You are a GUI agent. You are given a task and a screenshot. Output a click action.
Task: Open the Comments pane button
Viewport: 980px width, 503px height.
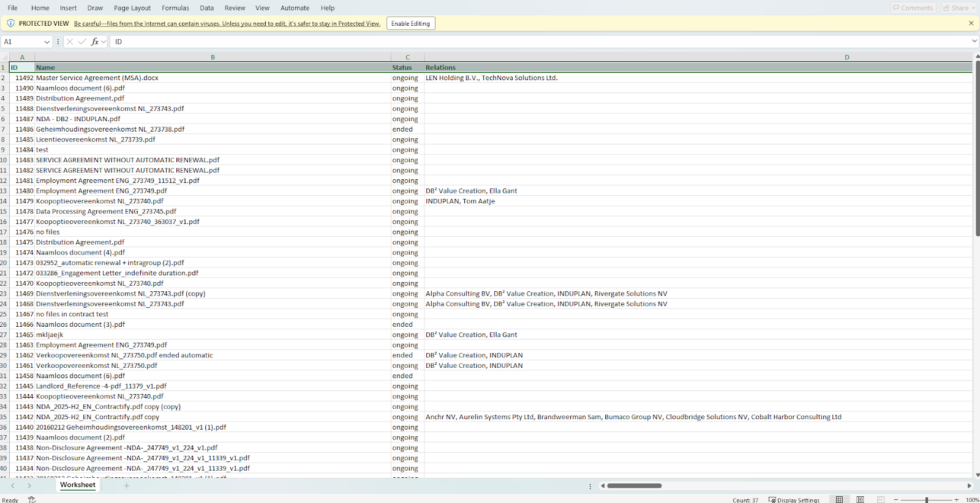913,8
